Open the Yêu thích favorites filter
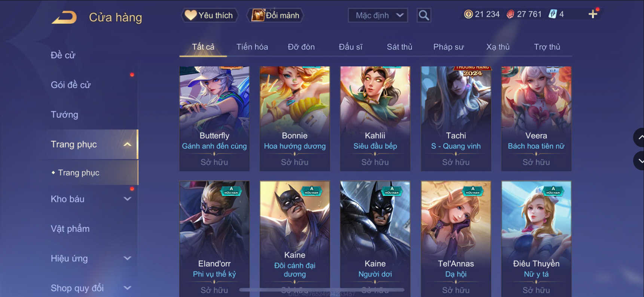Screen dimensions: 644x297 point(210,15)
